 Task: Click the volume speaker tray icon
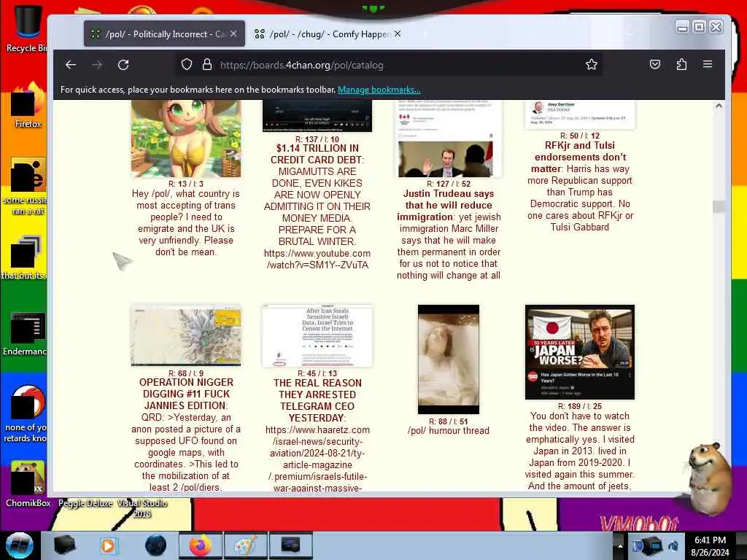[673, 545]
